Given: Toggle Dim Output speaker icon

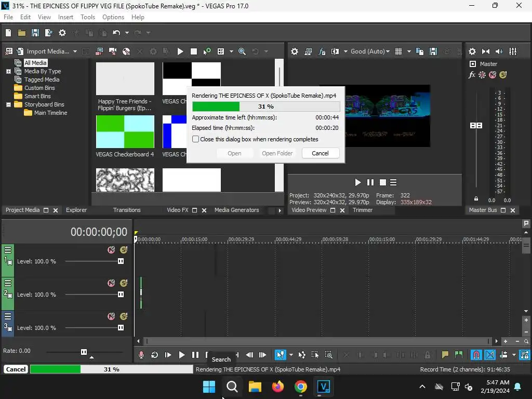Looking at the screenshot, I should [499, 51].
